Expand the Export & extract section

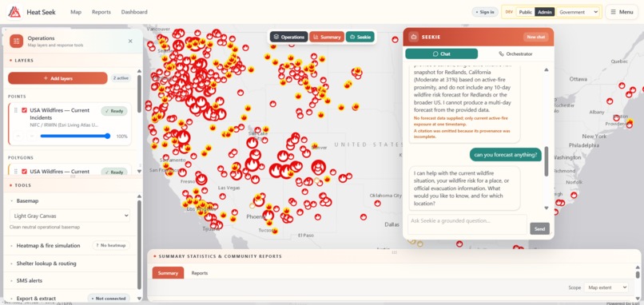(x=36, y=299)
